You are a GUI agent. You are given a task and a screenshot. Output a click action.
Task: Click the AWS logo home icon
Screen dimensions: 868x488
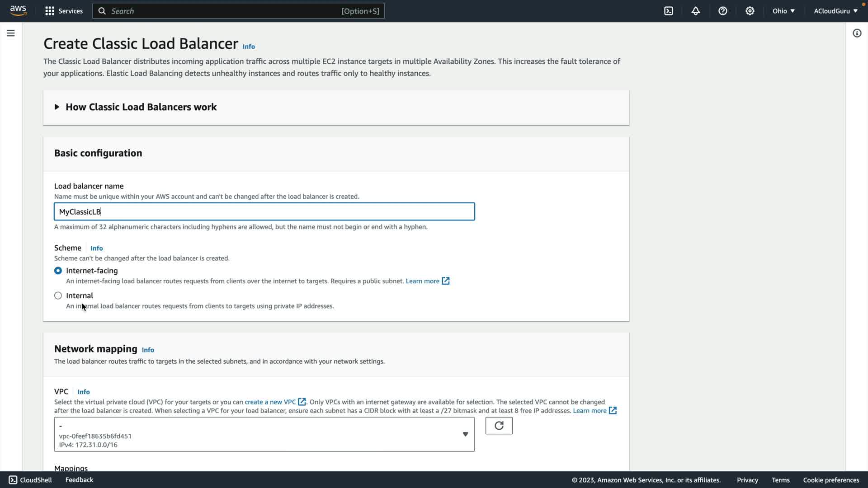click(18, 11)
